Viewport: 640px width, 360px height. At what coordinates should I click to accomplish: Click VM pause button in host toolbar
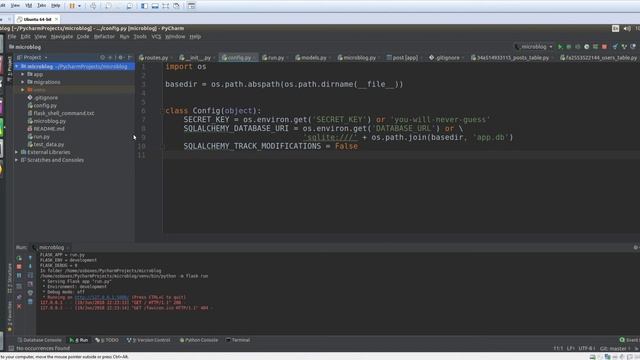[72, 6]
